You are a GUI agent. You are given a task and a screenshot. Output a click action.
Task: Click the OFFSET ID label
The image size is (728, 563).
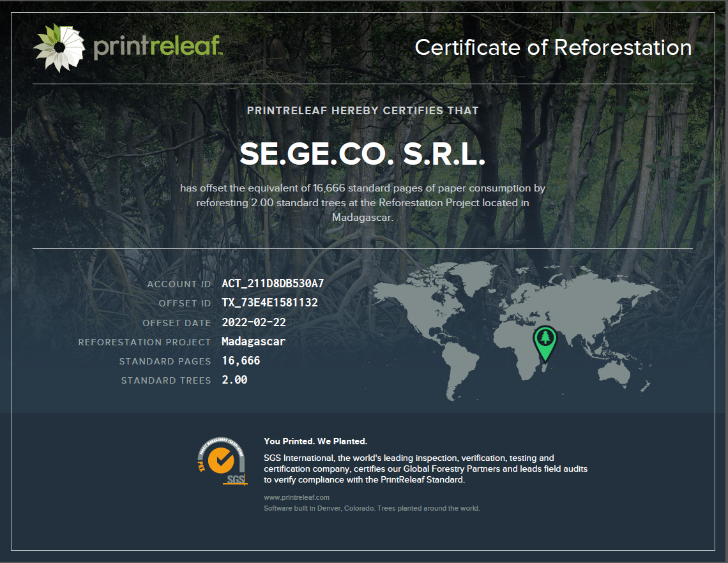pos(185,303)
